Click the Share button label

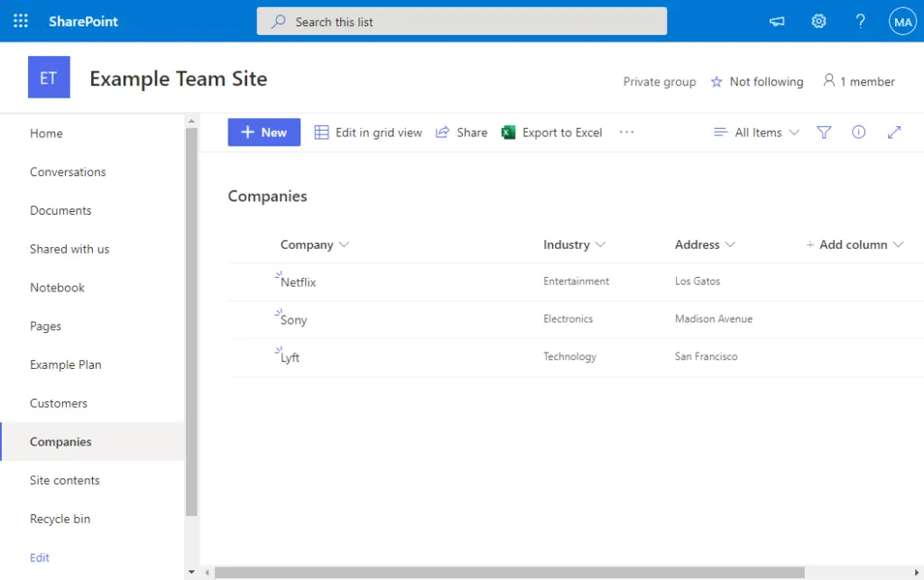[x=472, y=133]
